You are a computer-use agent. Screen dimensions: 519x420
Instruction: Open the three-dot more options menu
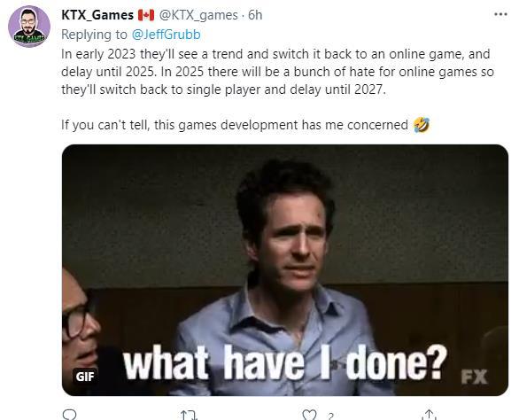[x=500, y=14]
